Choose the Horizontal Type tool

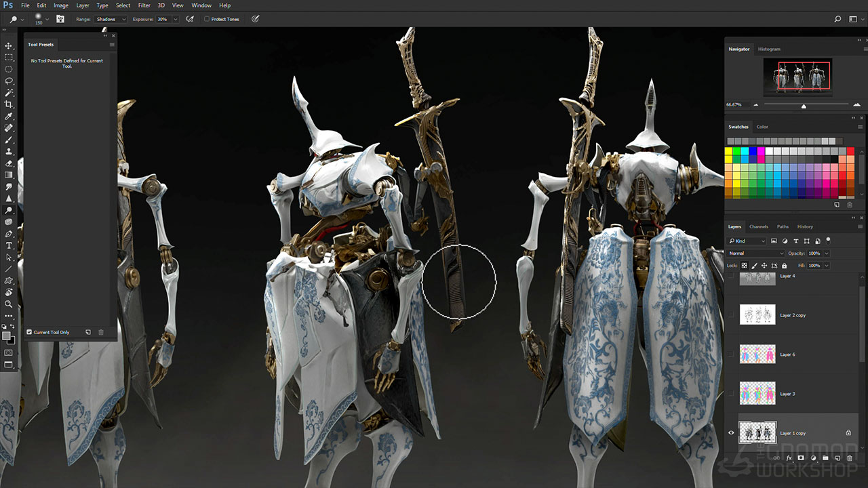tap(9, 245)
